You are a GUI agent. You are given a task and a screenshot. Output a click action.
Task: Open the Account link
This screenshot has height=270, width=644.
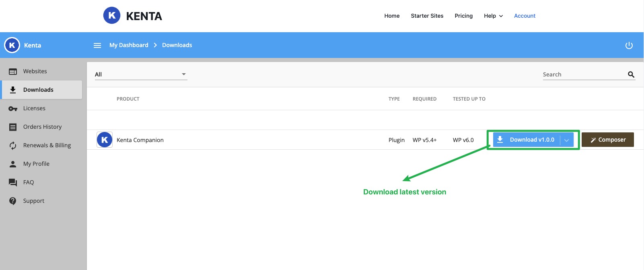tap(525, 16)
